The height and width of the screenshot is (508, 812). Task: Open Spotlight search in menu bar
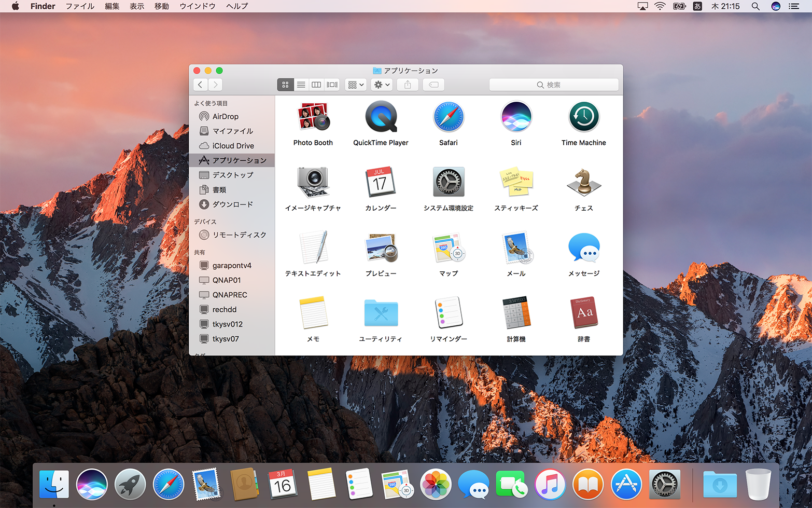click(x=755, y=6)
